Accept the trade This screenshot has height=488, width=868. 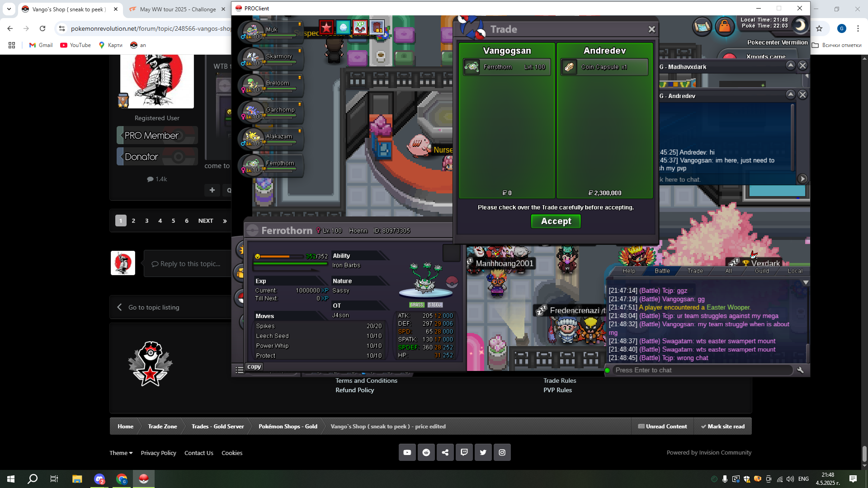[556, 221]
